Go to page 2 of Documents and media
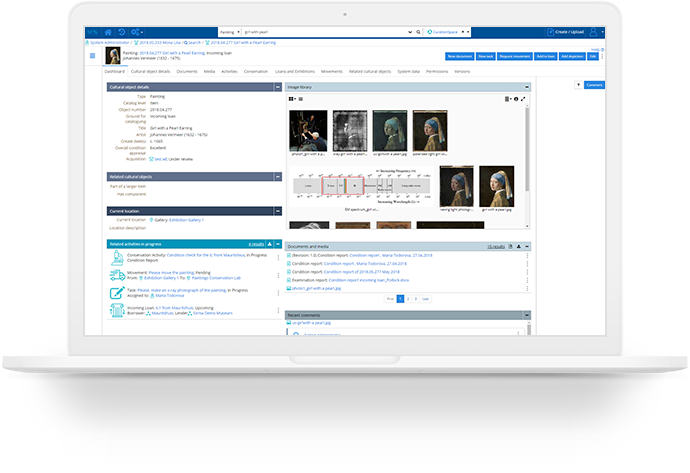The image size is (690, 473). (x=408, y=299)
